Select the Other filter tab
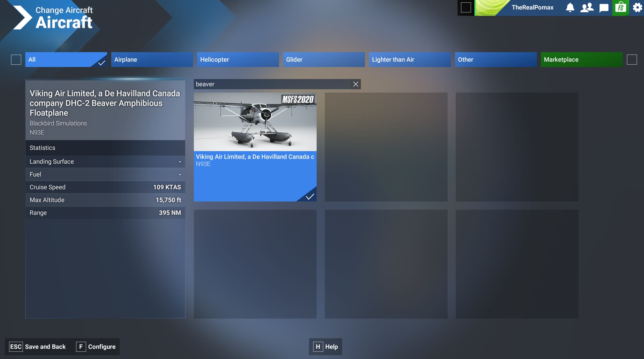The height and width of the screenshot is (359, 644). 496,60
